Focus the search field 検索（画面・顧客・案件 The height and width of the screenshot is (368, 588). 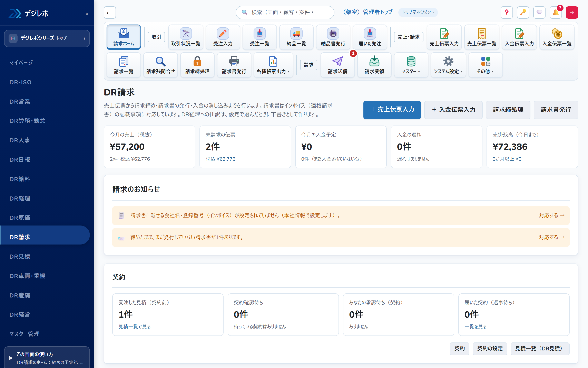[x=285, y=12]
